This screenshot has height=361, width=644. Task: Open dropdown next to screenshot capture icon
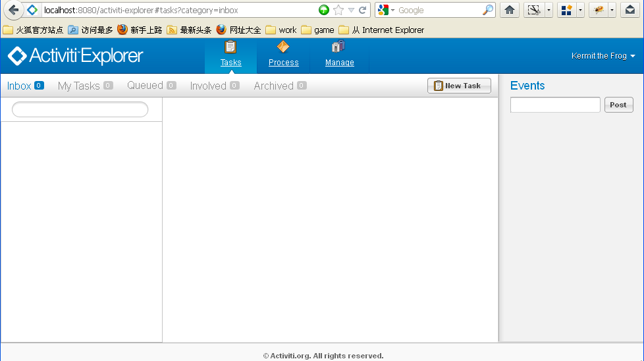[549, 10]
